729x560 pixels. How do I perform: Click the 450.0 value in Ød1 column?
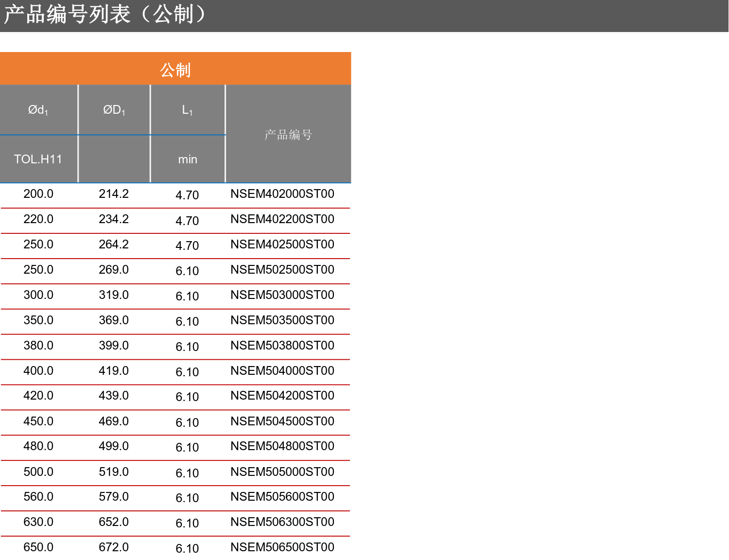[38, 421]
